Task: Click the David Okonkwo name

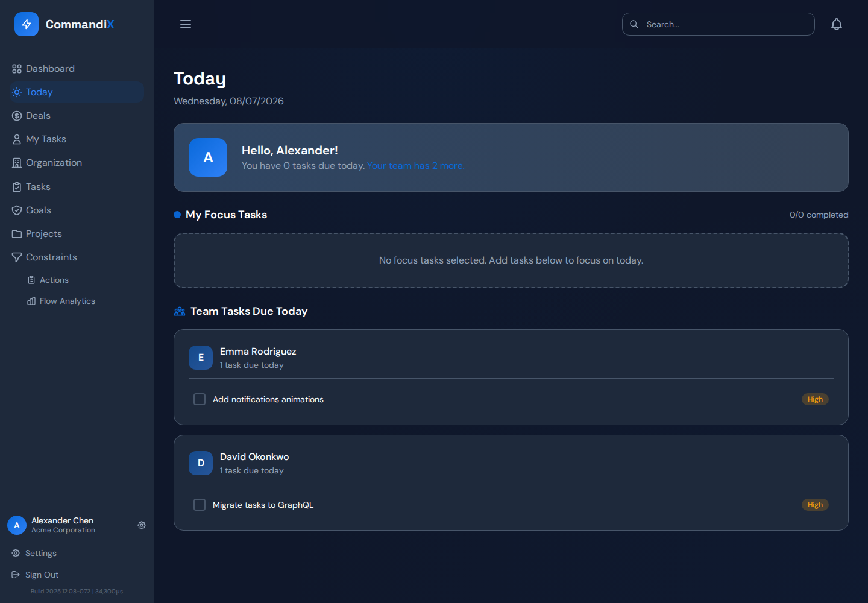Action: point(254,457)
